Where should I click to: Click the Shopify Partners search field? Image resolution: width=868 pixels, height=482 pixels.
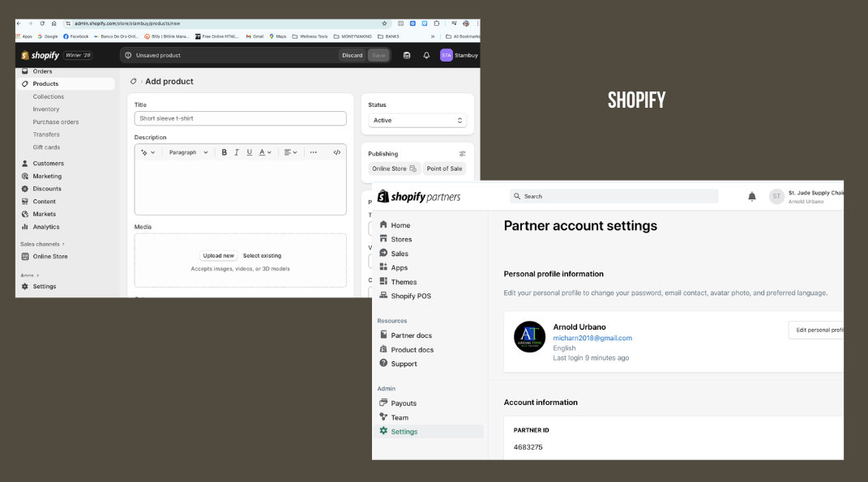pyautogui.click(x=614, y=197)
